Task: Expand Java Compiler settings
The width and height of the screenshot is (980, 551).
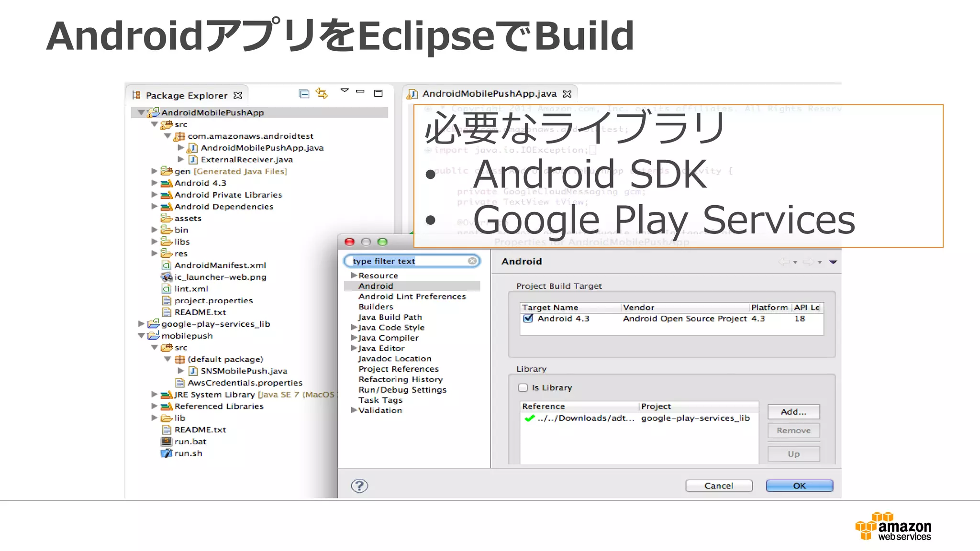Action: point(354,338)
